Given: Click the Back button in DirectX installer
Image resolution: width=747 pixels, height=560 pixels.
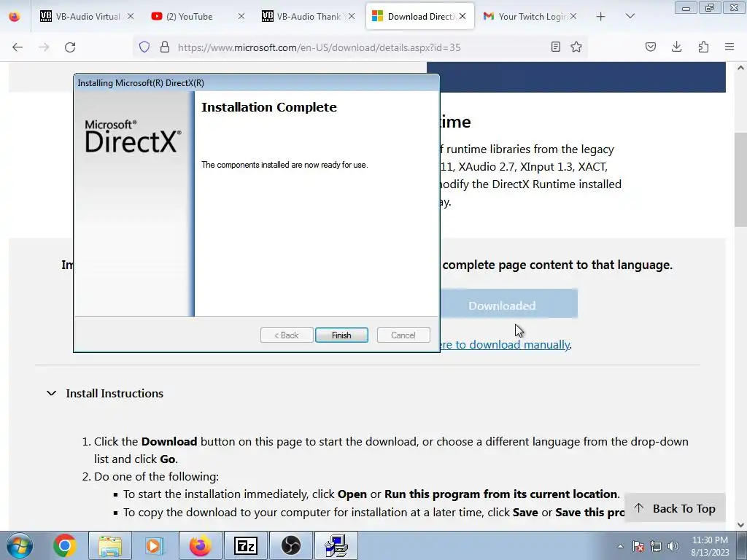Looking at the screenshot, I should 286,335.
